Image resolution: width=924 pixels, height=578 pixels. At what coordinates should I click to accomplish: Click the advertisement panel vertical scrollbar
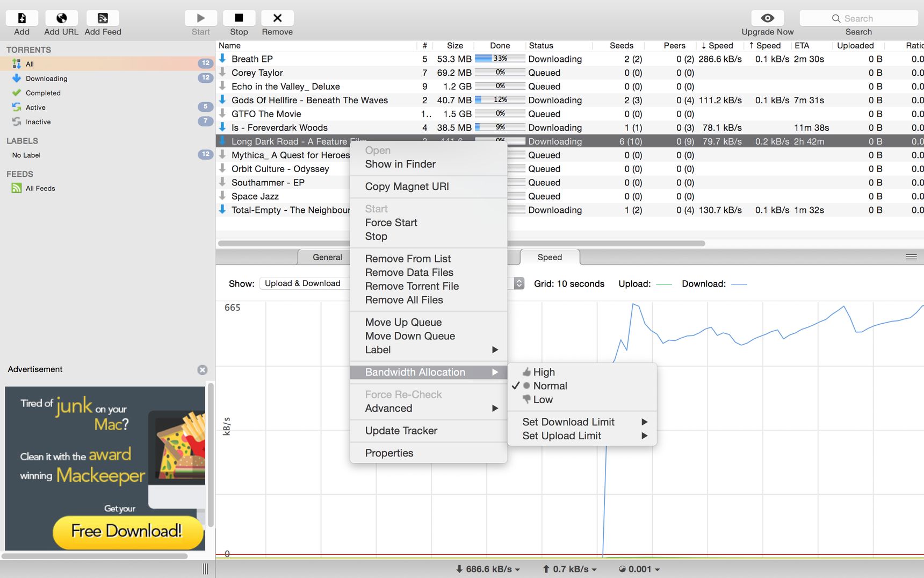(x=211, y=455)
